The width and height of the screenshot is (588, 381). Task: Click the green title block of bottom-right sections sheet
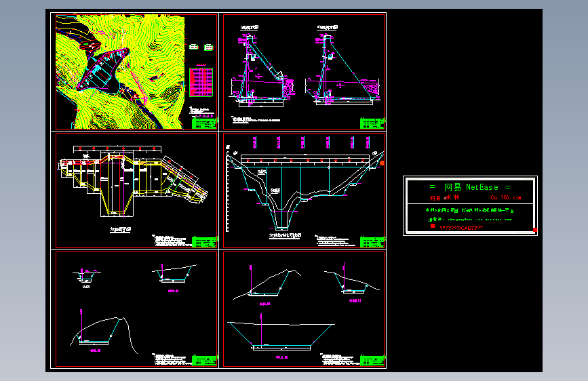[372, 361]
